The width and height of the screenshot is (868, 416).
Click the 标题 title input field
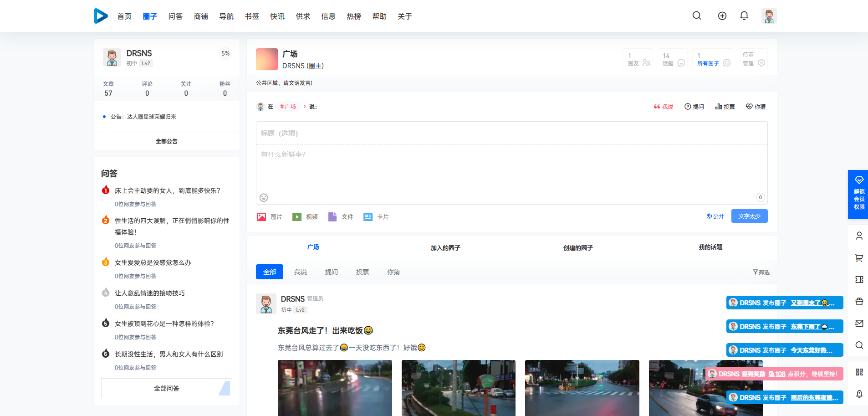pos(511,134)
